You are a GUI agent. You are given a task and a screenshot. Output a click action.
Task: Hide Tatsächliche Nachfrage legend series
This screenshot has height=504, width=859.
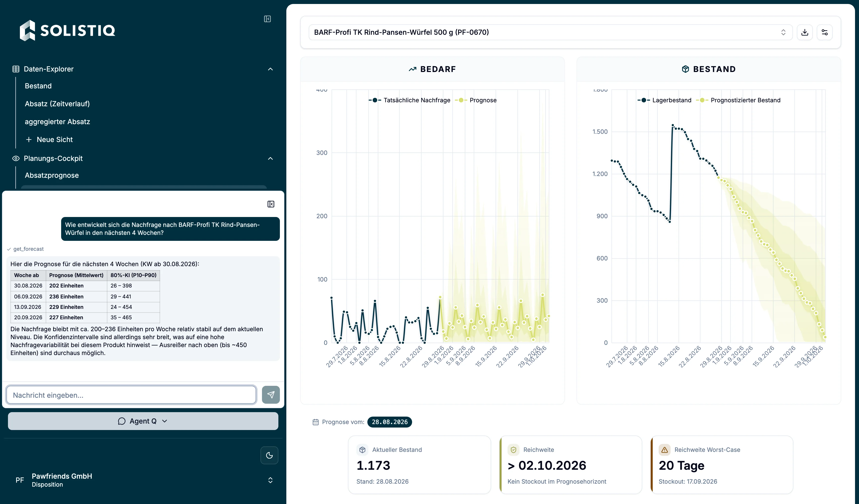pos(409,100)
